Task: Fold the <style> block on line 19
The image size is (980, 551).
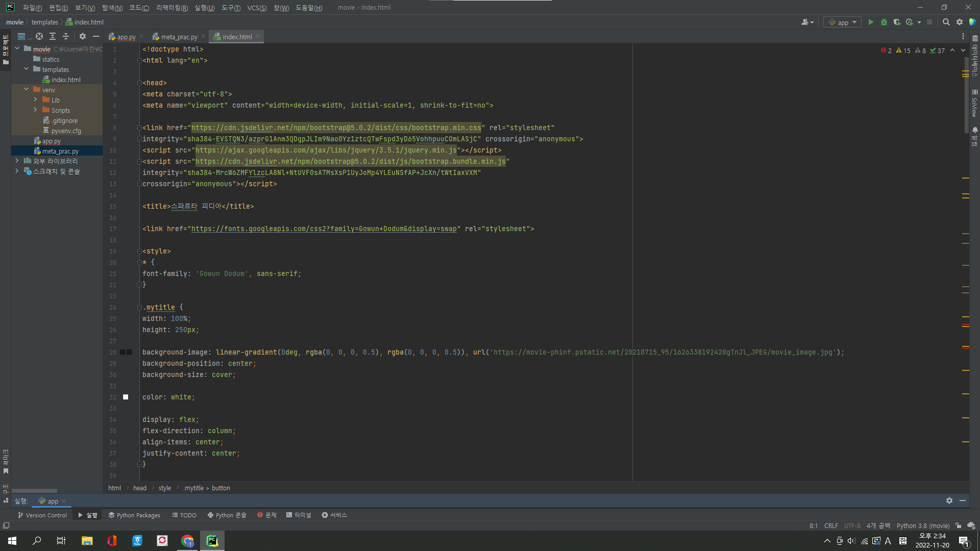Action: pos(139,252)
